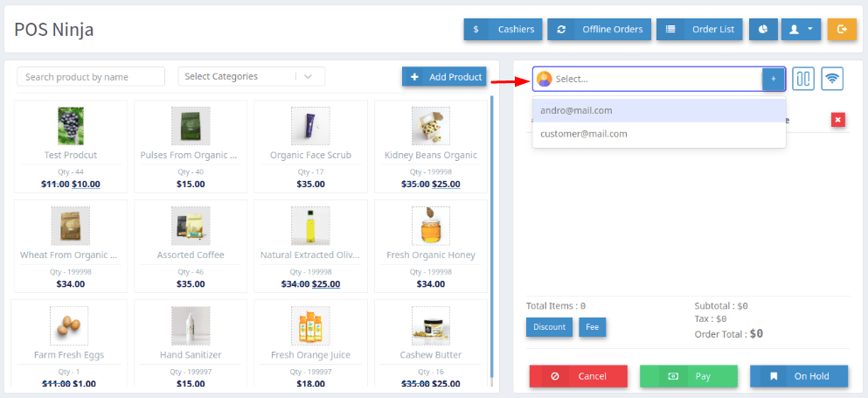This screenshot has width=868, height=398.
Task: Click the Search product by name field
Action: coord(91,77)
